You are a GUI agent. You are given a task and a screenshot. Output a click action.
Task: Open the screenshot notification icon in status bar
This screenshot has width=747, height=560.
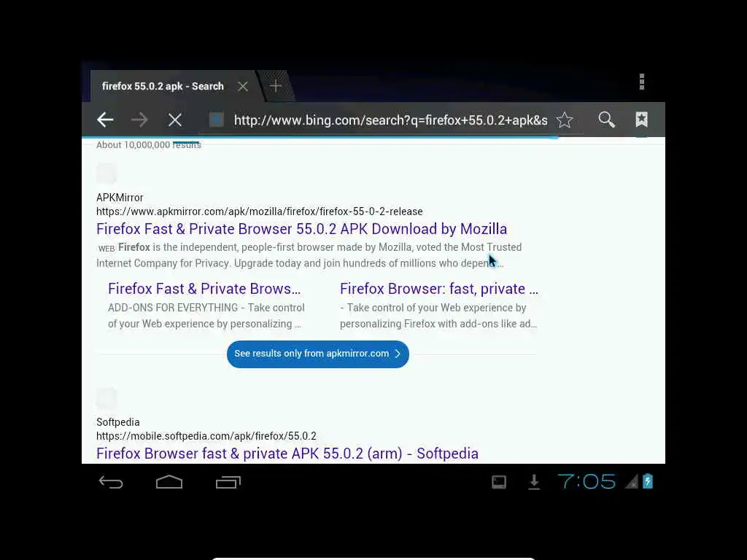(499, 483)
